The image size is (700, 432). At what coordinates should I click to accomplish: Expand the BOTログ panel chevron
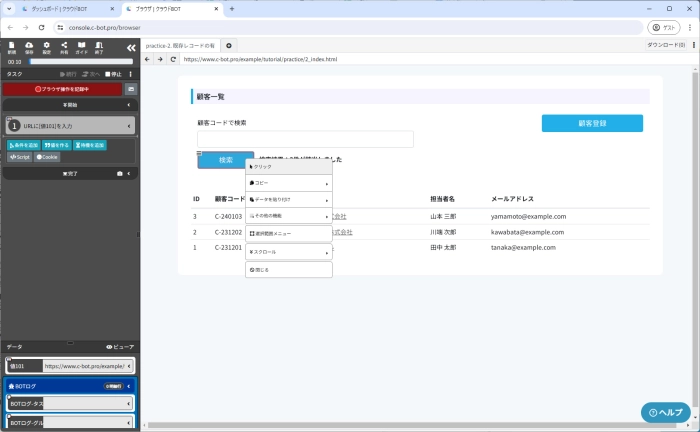129,385
